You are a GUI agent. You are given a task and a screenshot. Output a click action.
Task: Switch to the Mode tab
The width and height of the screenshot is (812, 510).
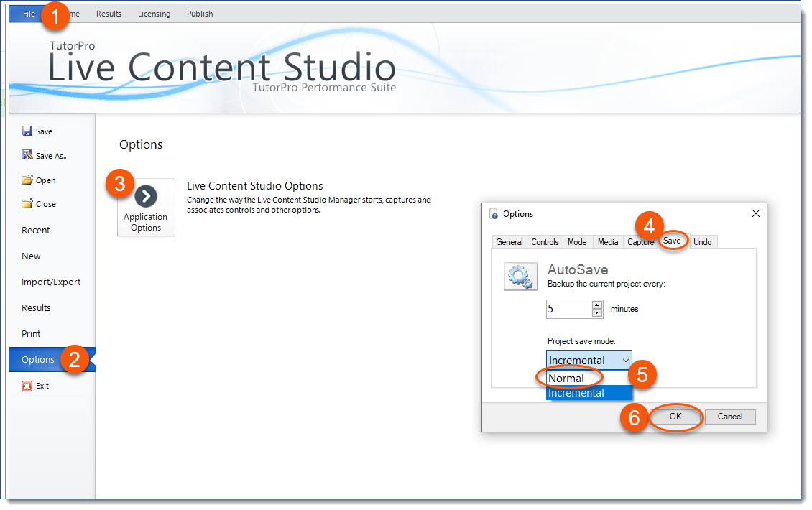coord(577,242)
